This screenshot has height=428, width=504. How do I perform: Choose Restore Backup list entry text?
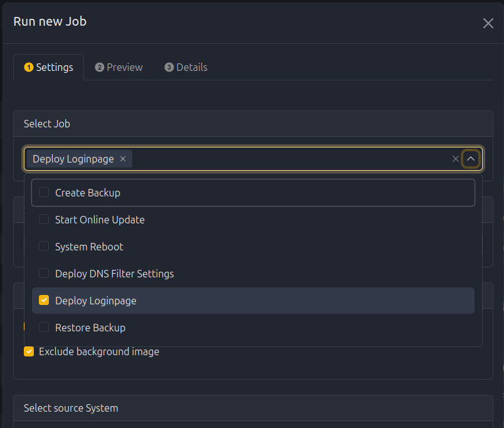(90, 328)
